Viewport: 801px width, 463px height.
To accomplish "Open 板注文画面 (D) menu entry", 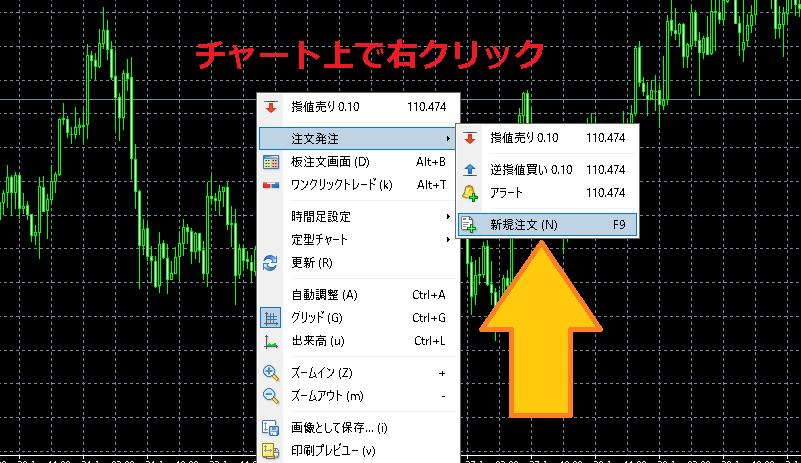I will point(358,162).
